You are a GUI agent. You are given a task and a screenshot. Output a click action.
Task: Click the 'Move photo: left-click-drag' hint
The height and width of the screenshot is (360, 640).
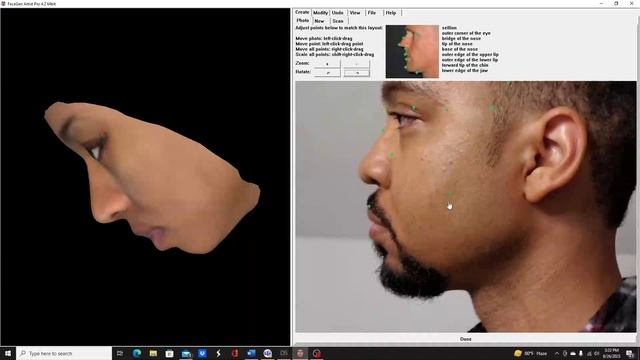(324, 38)
